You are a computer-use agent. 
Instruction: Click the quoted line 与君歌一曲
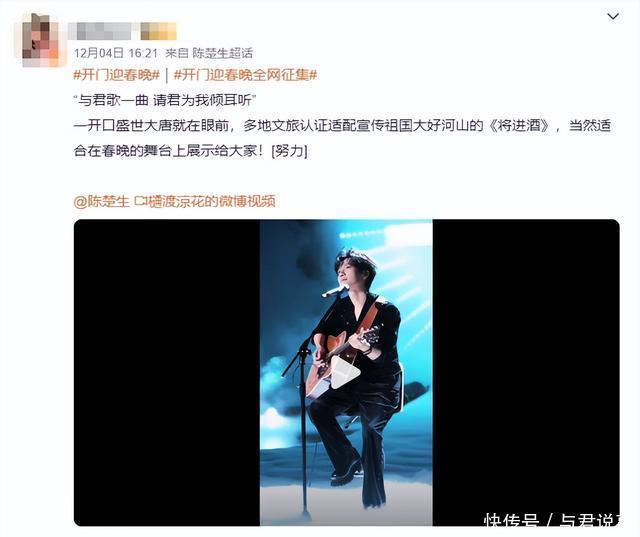tap(113, 100)
